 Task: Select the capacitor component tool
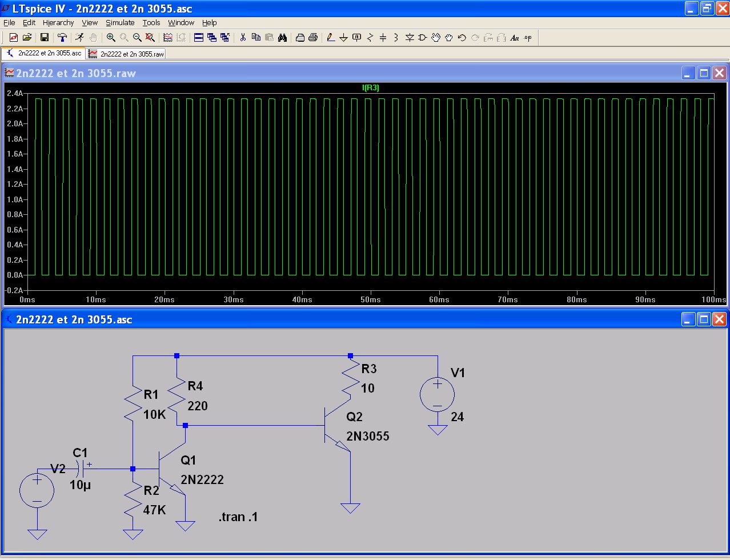coord(383,38)
